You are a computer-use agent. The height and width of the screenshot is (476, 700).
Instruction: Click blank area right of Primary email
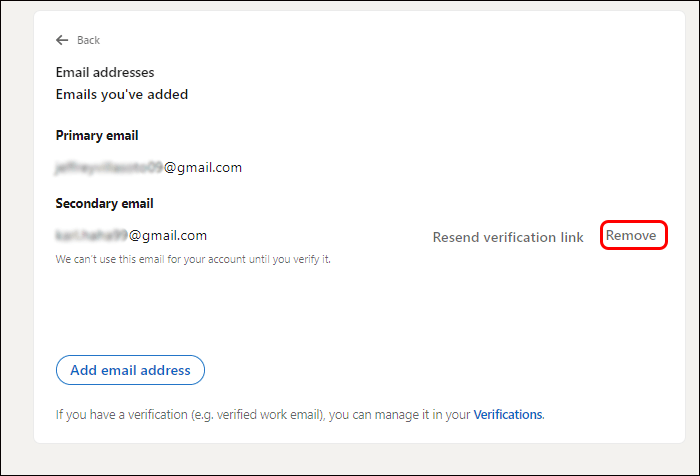pyautogui.click(x=402, y=135)
